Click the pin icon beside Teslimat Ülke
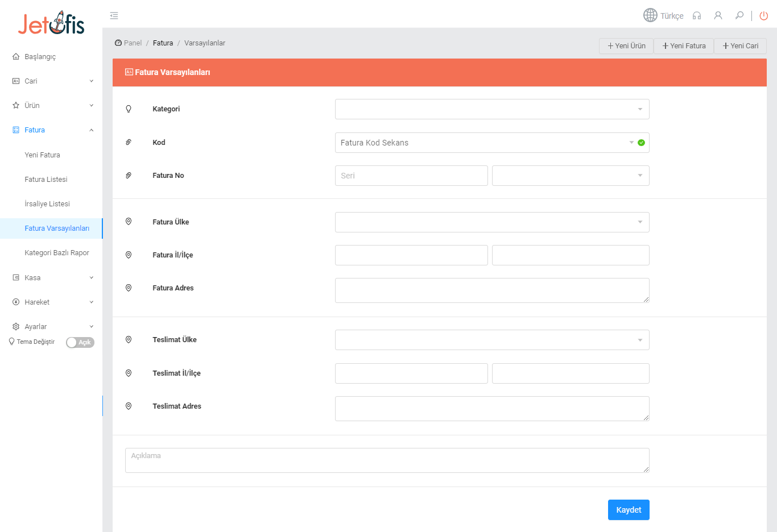 pos(129,340)
